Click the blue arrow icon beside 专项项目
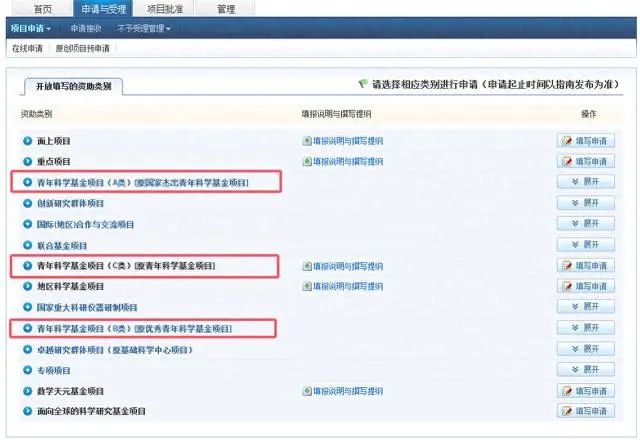This screenshot has height=440, width=640. 28,370
